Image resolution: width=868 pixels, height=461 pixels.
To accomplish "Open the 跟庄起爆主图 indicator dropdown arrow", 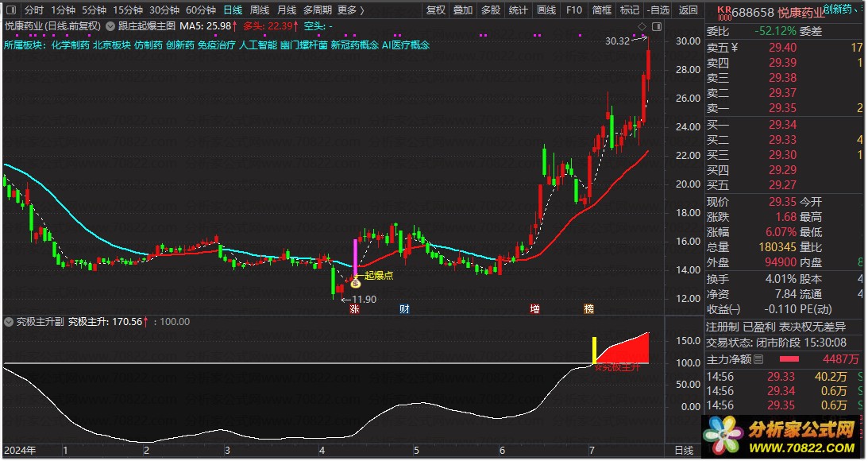I will (110, 26).
